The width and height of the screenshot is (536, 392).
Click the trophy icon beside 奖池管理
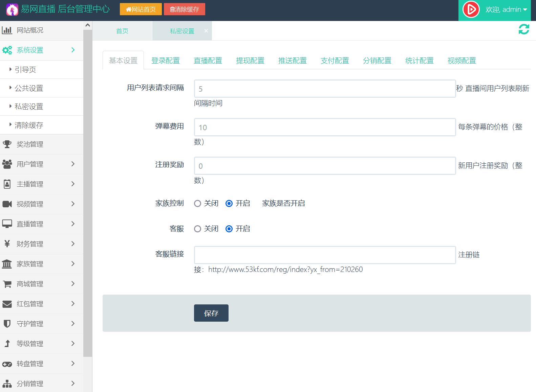[x=7, y=144]
